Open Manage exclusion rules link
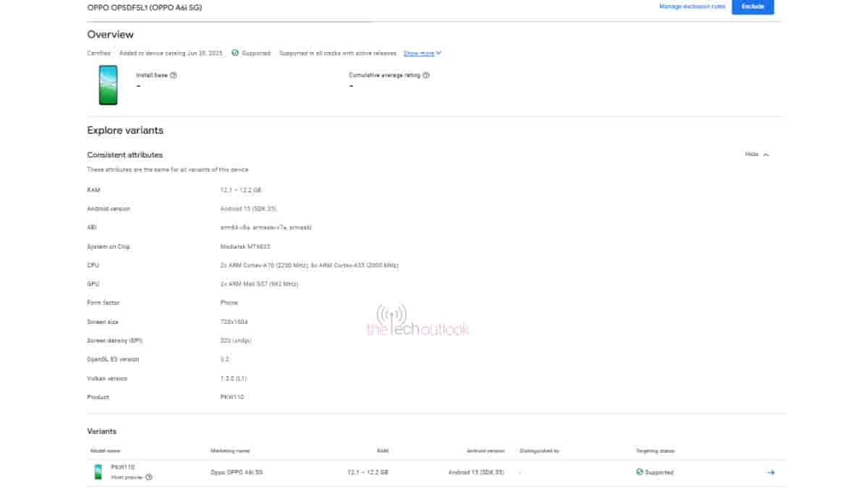This screenshot has height=488, width=868. tap(692, 7)
